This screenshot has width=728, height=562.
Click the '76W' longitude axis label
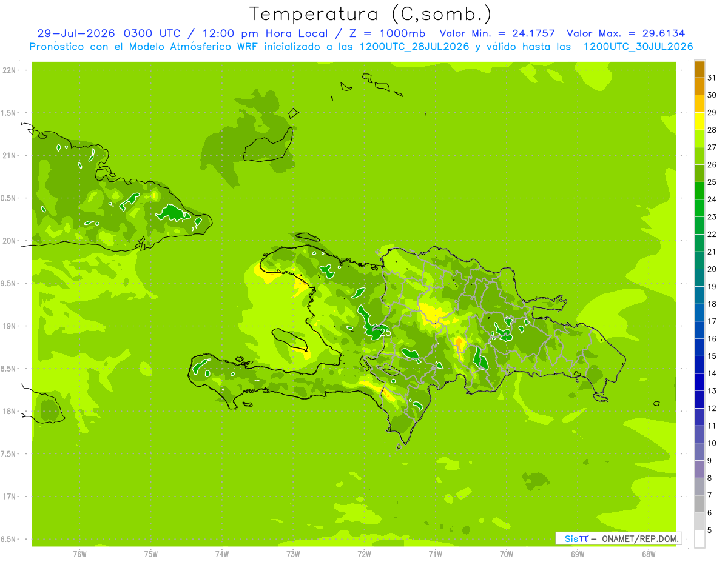pos(79,554)
